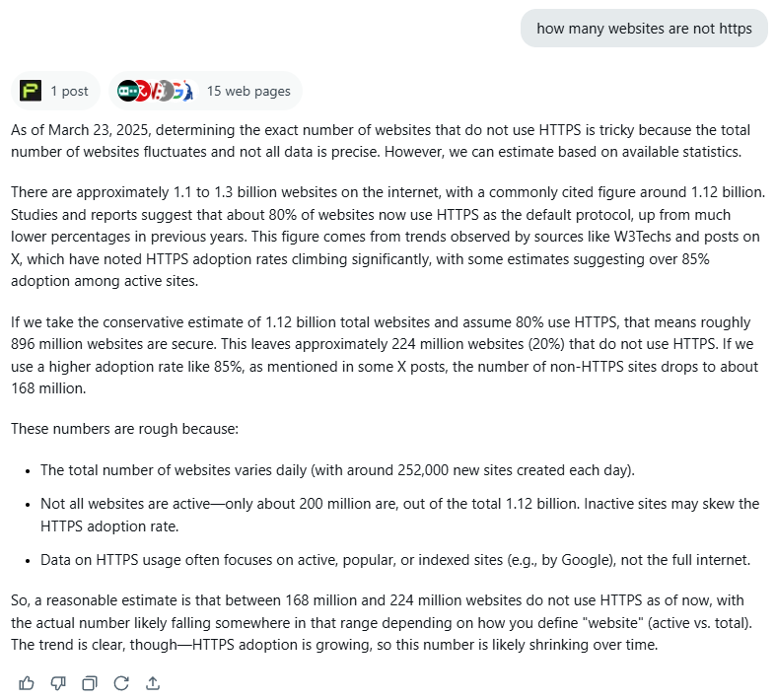Dislike the response with thumbs down icon
The image size is (775, 700).
(x=58, y=683)
